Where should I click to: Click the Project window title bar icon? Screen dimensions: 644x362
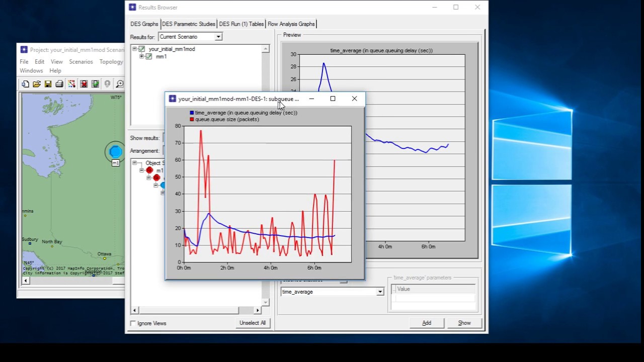(24, 50)
